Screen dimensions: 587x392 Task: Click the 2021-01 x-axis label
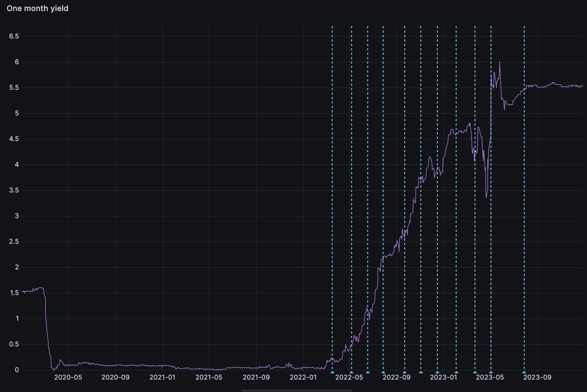(x=162, y=378)
